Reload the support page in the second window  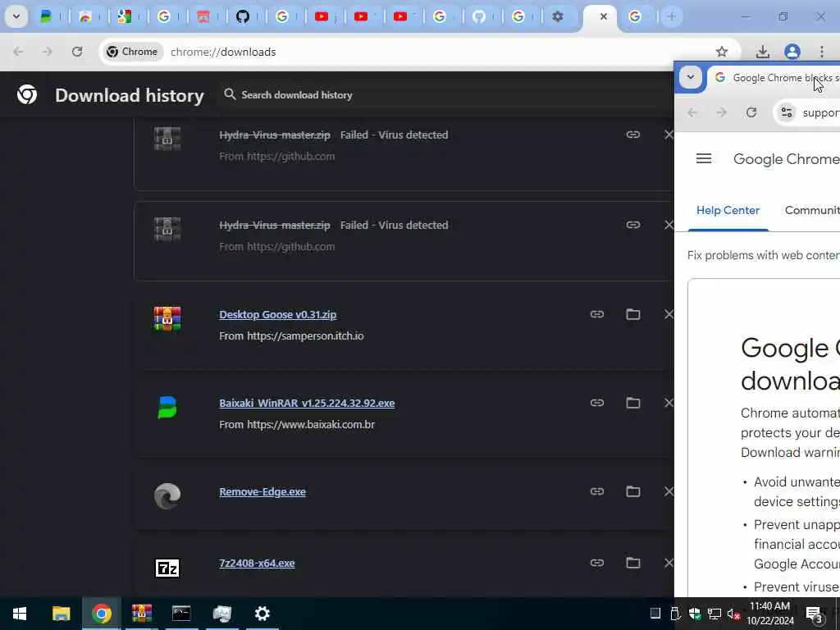[x=751, y=112]
